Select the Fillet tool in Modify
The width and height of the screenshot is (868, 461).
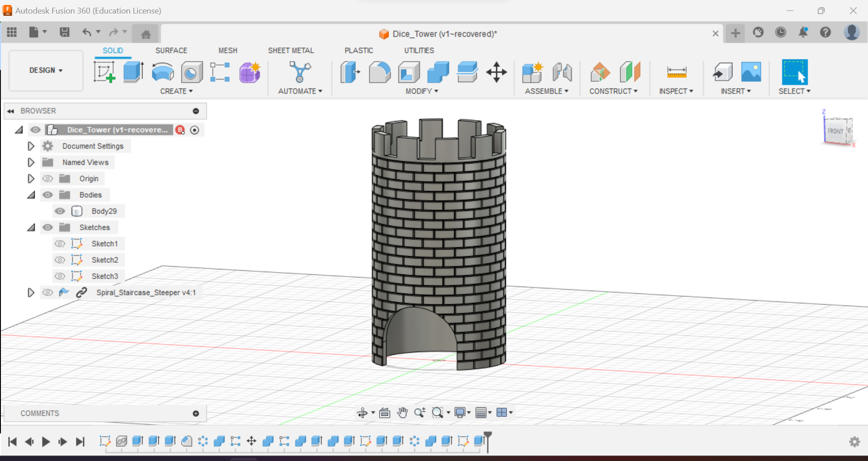[x=379, y=72]
